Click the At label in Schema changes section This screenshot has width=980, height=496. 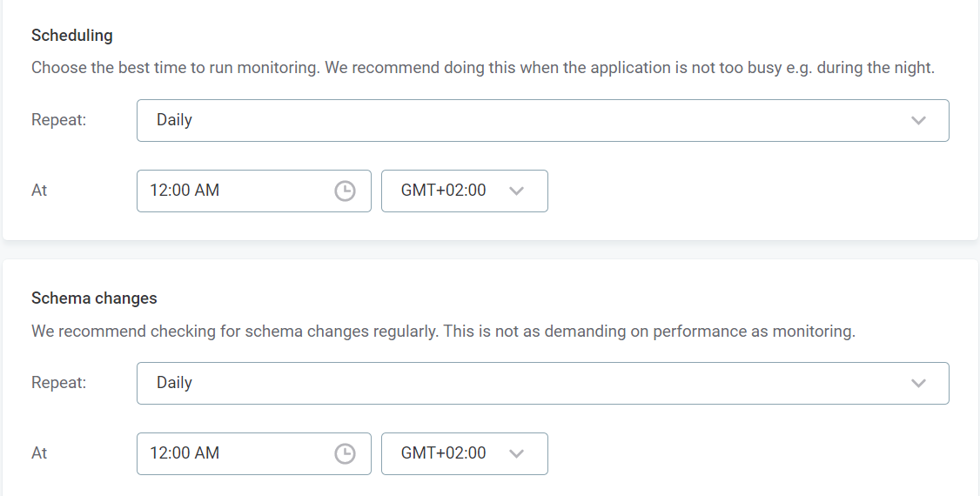[39, 453]
